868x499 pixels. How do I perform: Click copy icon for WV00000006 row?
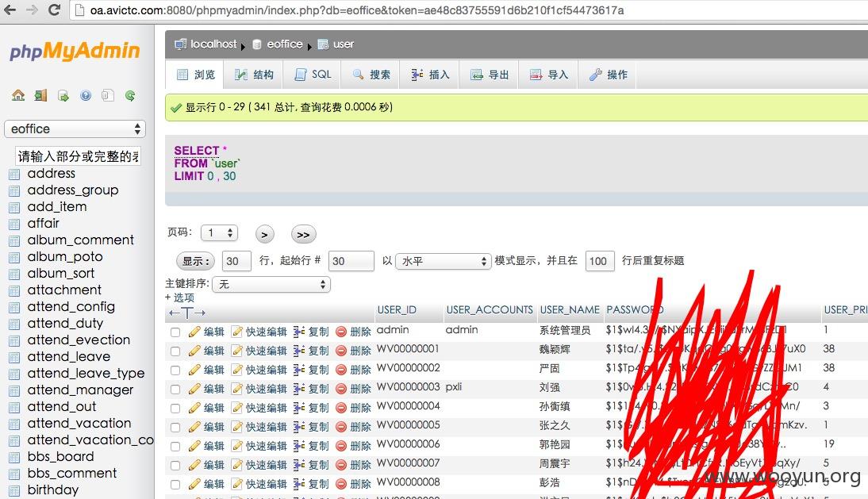pos(299,446)
